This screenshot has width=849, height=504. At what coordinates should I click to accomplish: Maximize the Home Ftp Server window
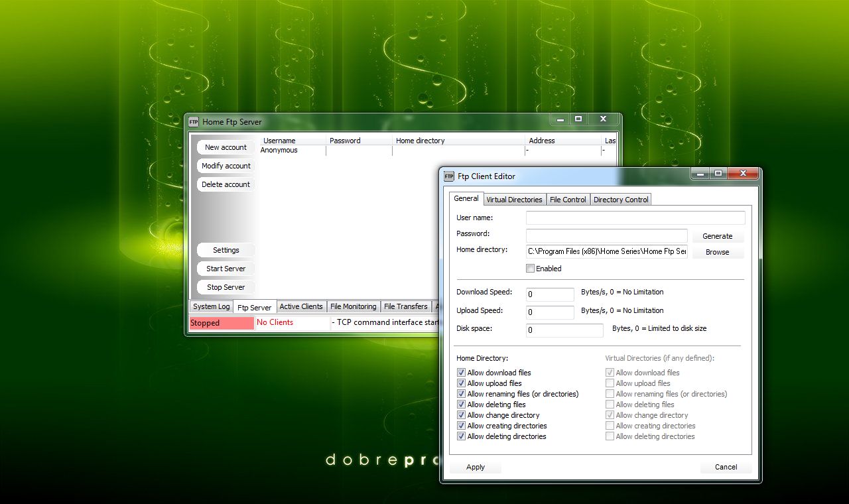point(578,119)
